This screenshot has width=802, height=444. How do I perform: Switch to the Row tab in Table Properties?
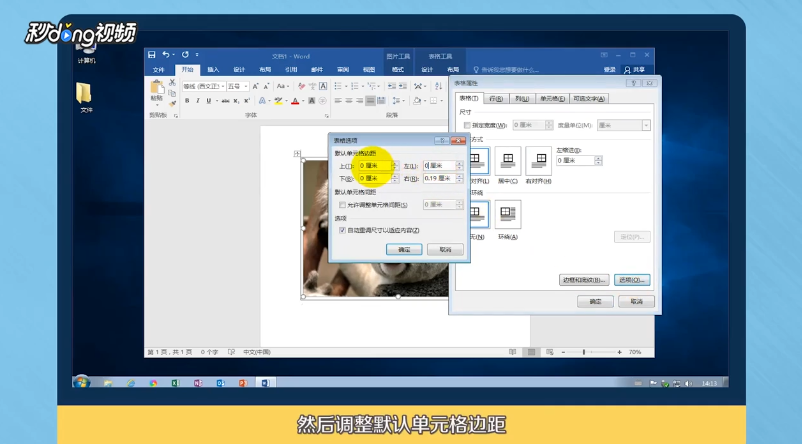pyautogui.click(x=496, y=99)
